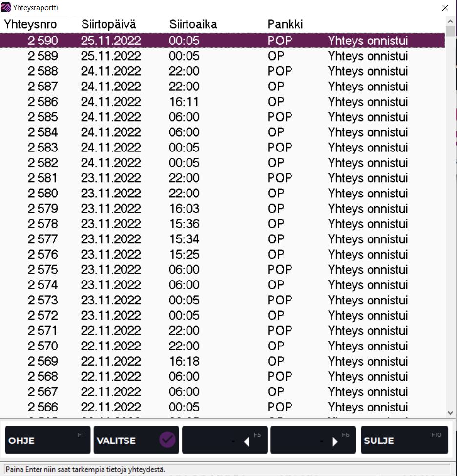Click the checkmark icon on VALITSE button
Viewport: 457px width, 476px height.
(x=167, y=440)
